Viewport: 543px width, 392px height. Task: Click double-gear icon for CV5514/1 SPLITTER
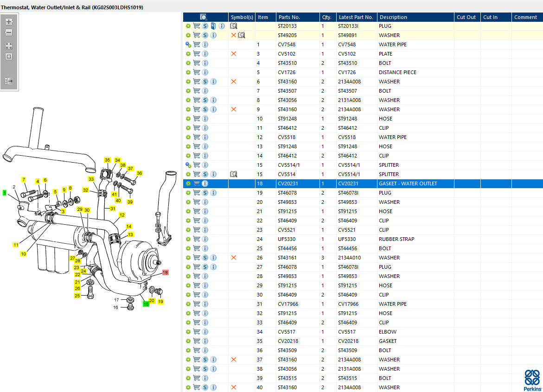coord(188,165)
